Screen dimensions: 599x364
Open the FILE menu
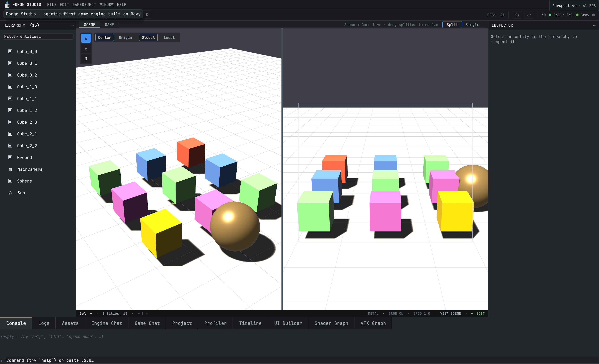pyautogui.click(x=52, y=5)
